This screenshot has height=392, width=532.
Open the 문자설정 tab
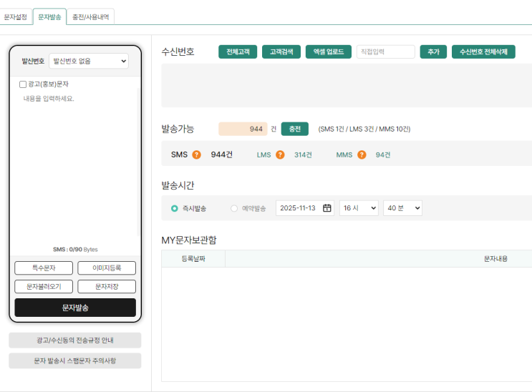coord(16,17)
